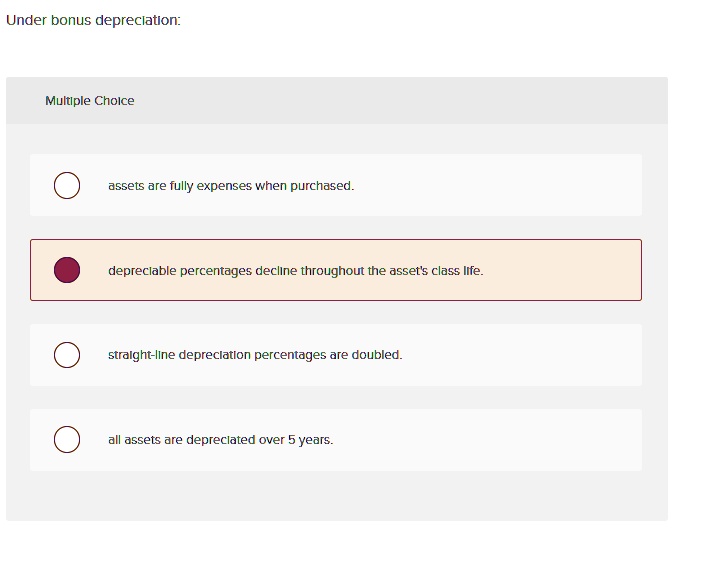Viewport: 711px width, 561px height.
Task: Click '5 years' in the last option
Action: (x=310, y=440)
